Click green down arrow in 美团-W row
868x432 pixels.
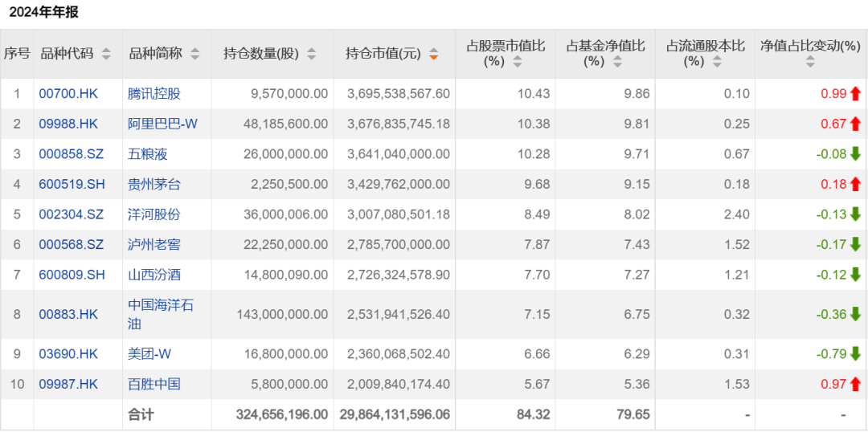click(855, 353)
